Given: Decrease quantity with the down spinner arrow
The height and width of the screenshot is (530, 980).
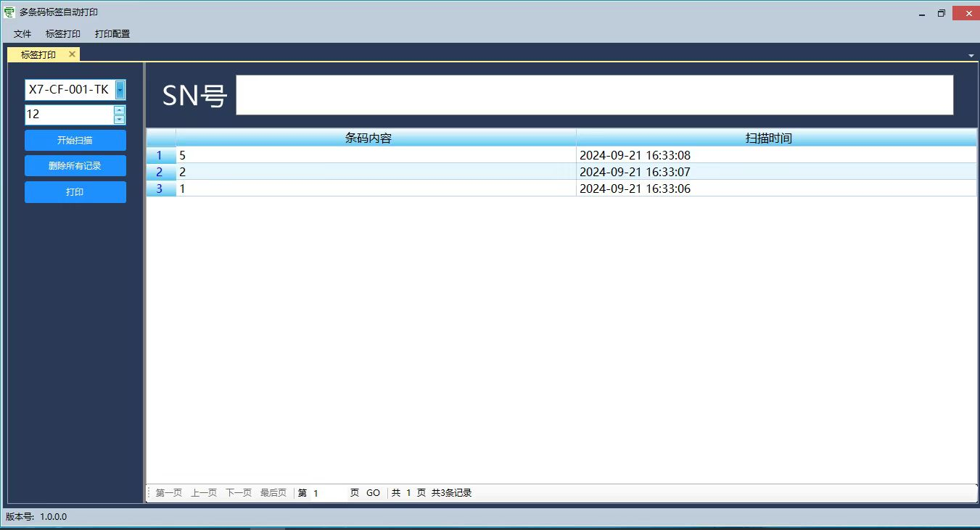Looking at the screenshot, I should click(120, 119).
